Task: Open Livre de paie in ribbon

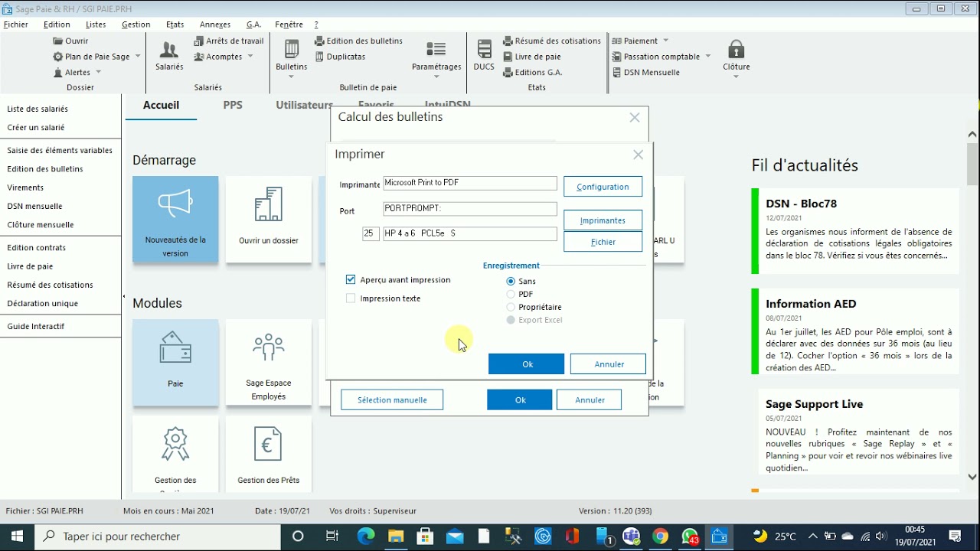Action: tap(532, 57)
